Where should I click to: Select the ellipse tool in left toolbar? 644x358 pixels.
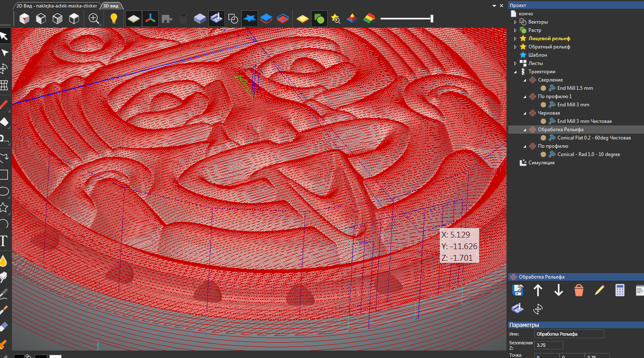tap(4, 191)
